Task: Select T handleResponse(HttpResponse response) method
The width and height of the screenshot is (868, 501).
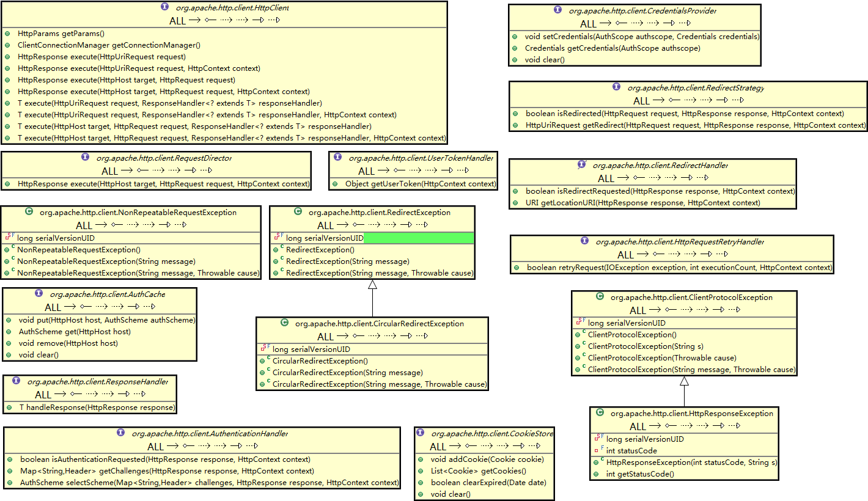Action: point(97,408)
